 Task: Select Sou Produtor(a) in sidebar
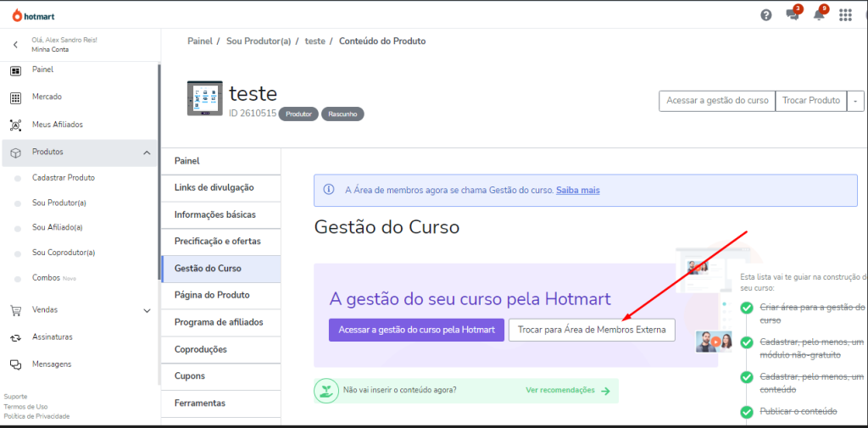click(x=59, y=203)
